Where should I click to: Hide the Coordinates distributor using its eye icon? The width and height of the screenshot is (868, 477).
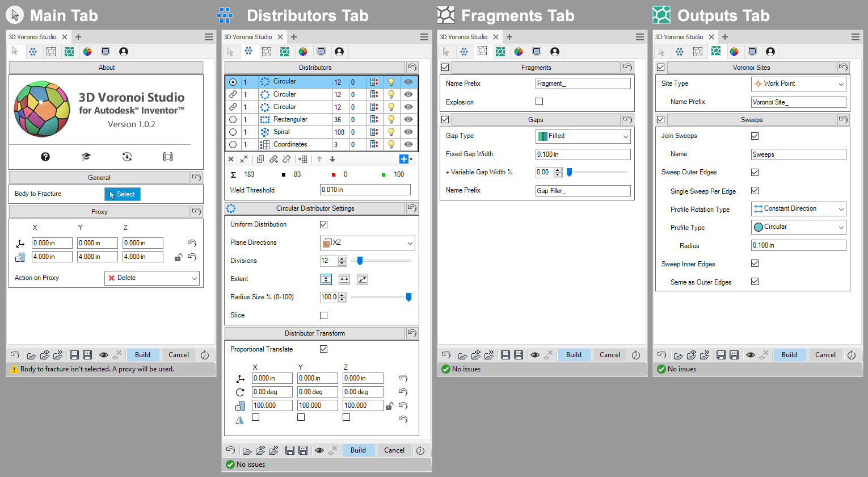(x=408, y=144)
